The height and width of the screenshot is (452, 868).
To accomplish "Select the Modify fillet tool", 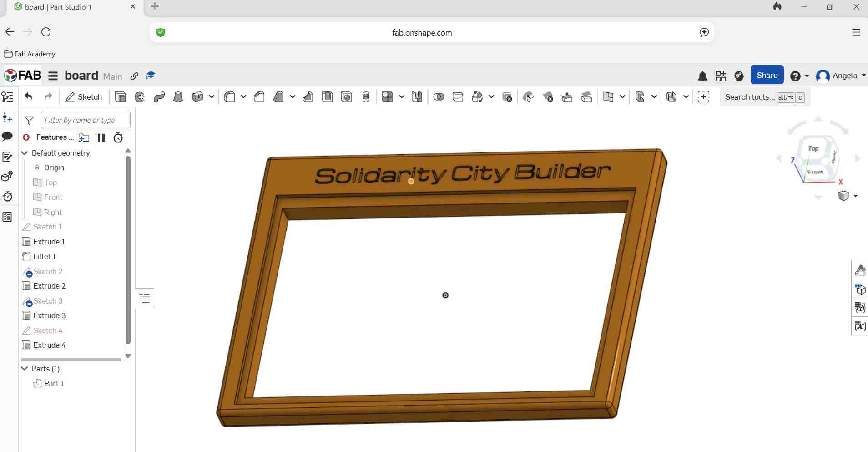I will point(529,97).
